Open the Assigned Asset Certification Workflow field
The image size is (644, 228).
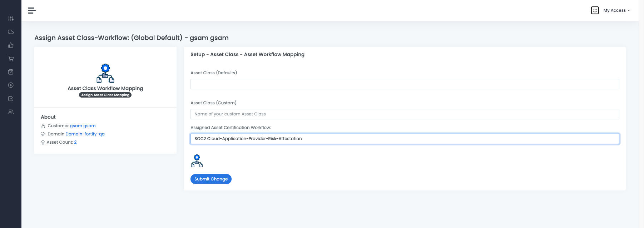(405, 139)
